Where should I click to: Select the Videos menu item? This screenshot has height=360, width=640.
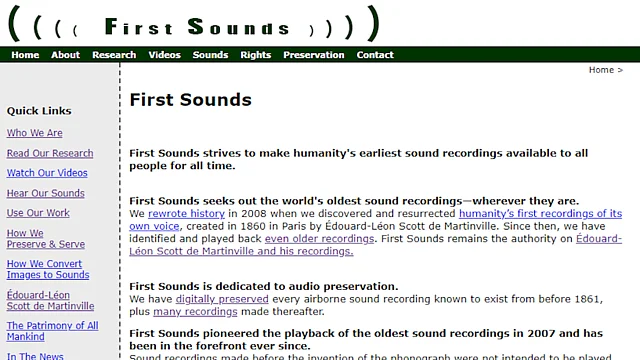164,55
